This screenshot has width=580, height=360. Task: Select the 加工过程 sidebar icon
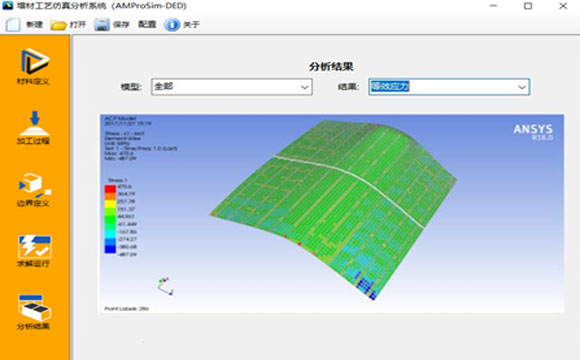34,123
